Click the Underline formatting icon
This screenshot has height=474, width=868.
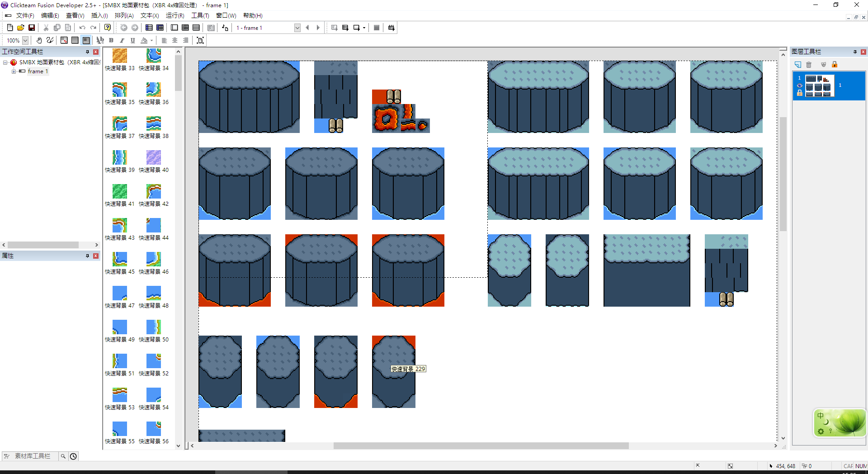pyautogui.click(x=133, y=40)
